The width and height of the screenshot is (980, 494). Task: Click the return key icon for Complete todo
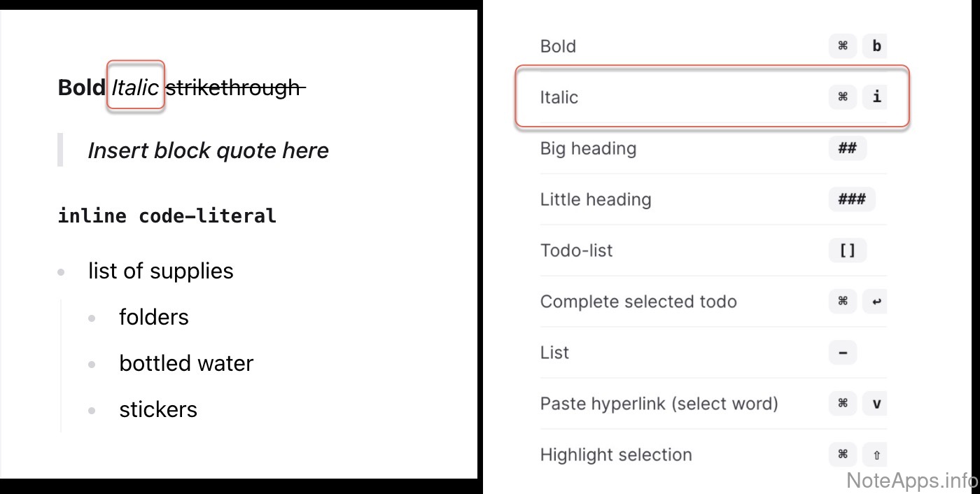(876, 302)
